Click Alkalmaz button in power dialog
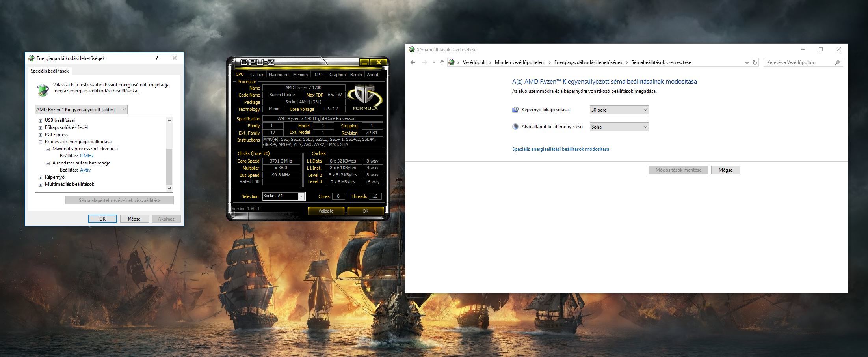The height and width of the screenshot is (357, 868). pyautogui.click(x=166, y=219)
